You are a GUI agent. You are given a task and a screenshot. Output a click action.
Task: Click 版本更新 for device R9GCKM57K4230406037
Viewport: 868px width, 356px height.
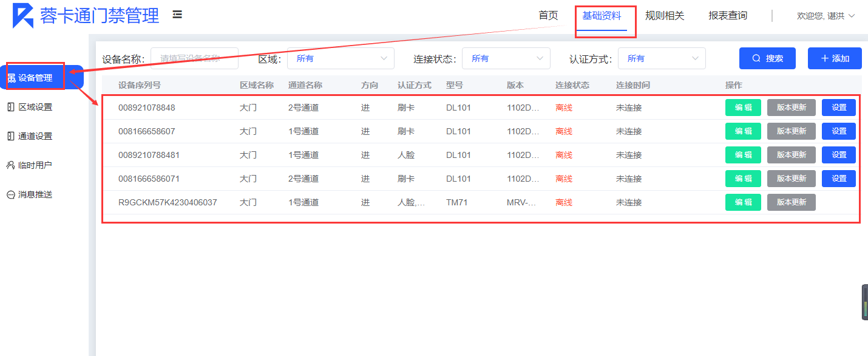(x=791, y=202)
